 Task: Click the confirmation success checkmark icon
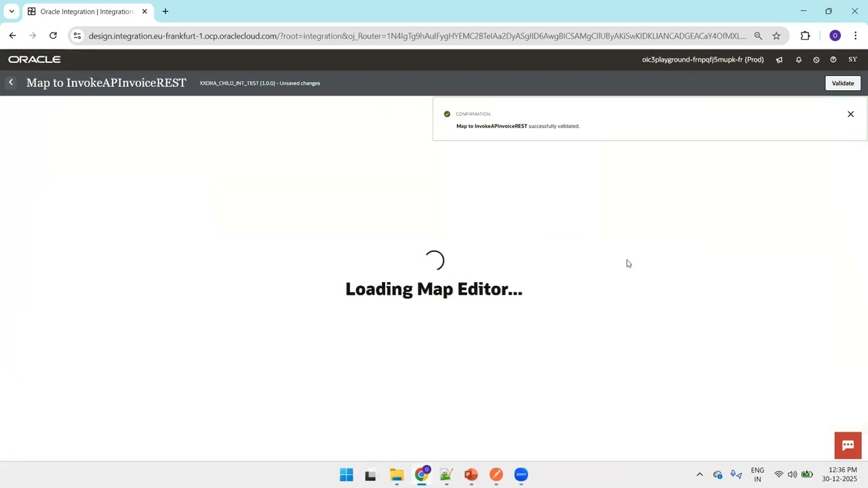[x=447, y=114]
